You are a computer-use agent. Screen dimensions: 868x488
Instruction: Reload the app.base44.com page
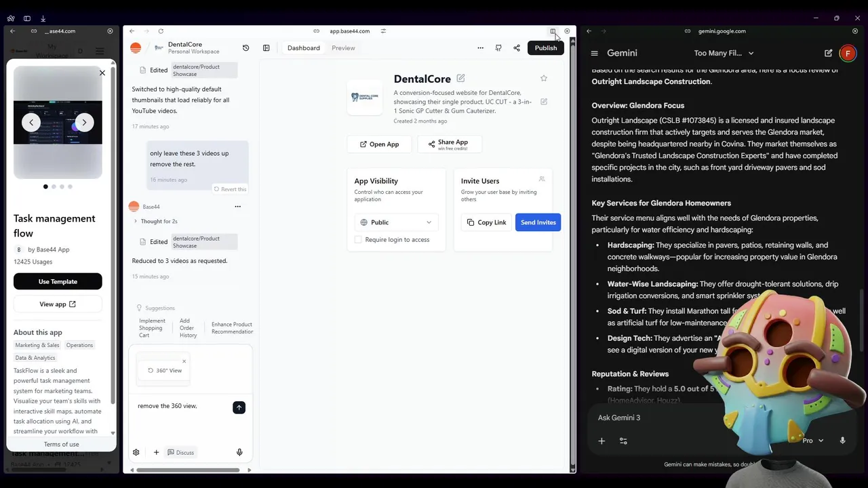point(161,31)
